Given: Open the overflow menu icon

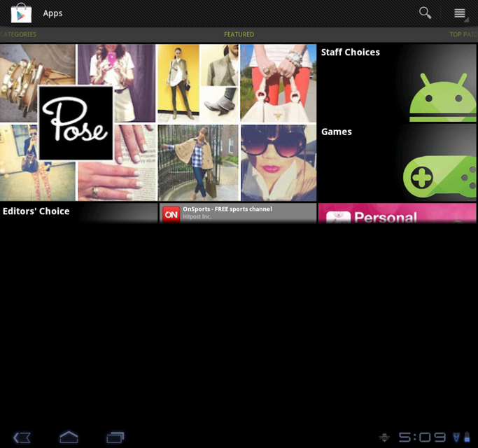Looking at the screenshot, I should [x=460, y=13].
